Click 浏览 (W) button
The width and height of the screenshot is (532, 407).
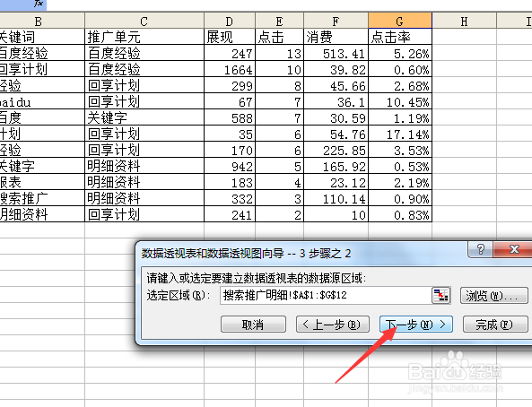click(x=493, y=296)
